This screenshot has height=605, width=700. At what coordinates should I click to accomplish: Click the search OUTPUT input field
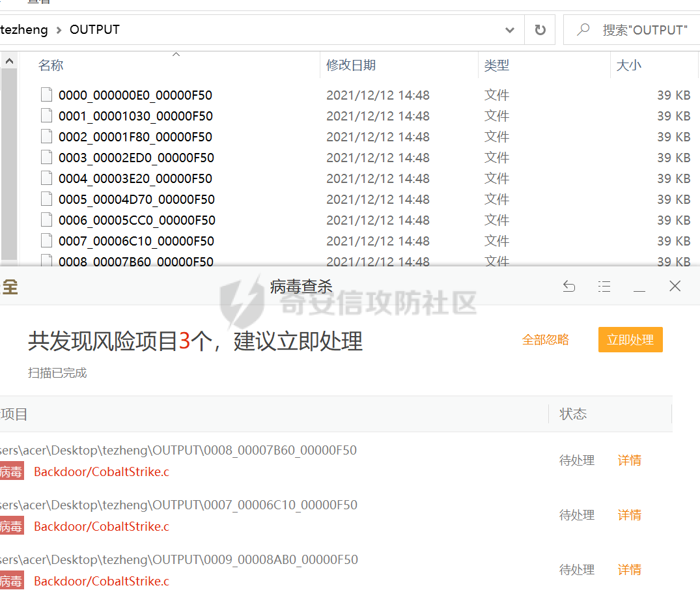645,30
